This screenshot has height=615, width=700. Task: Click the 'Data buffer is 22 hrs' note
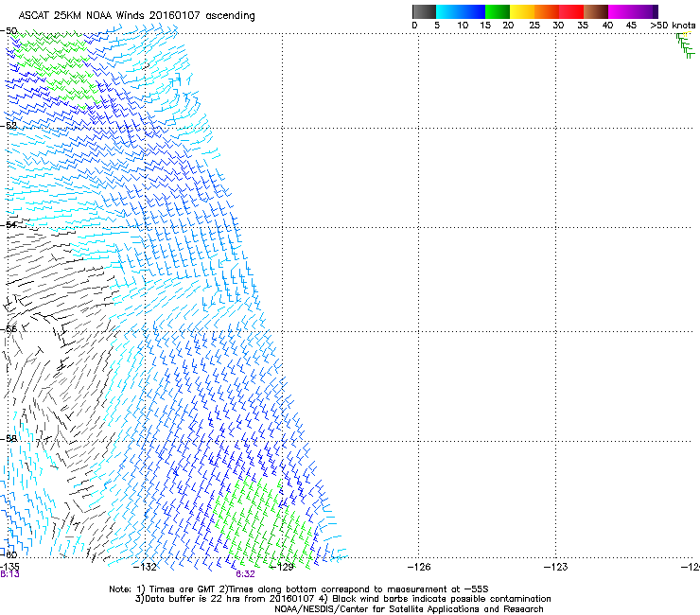point(342,599)
